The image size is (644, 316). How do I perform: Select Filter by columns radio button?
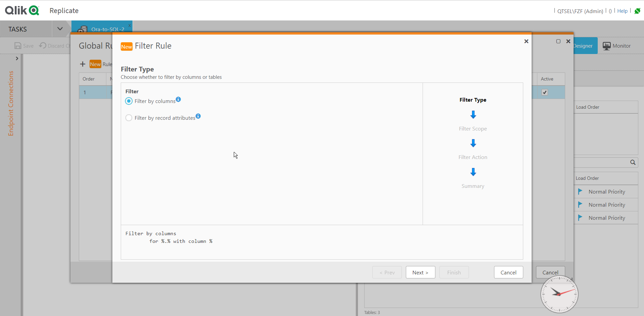(129, 101)
